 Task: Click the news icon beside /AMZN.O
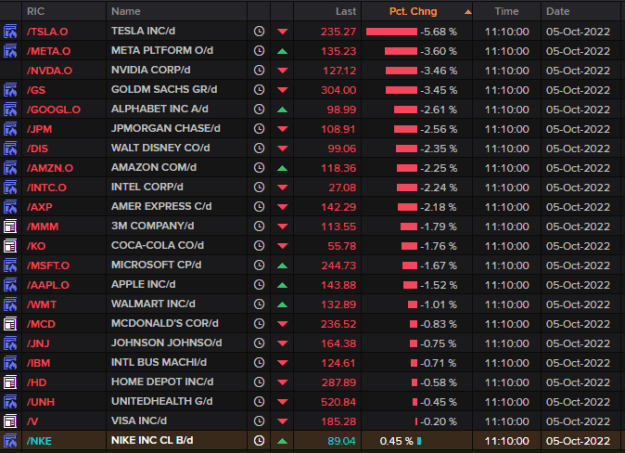pyautogui.click(x=10, y=168)
